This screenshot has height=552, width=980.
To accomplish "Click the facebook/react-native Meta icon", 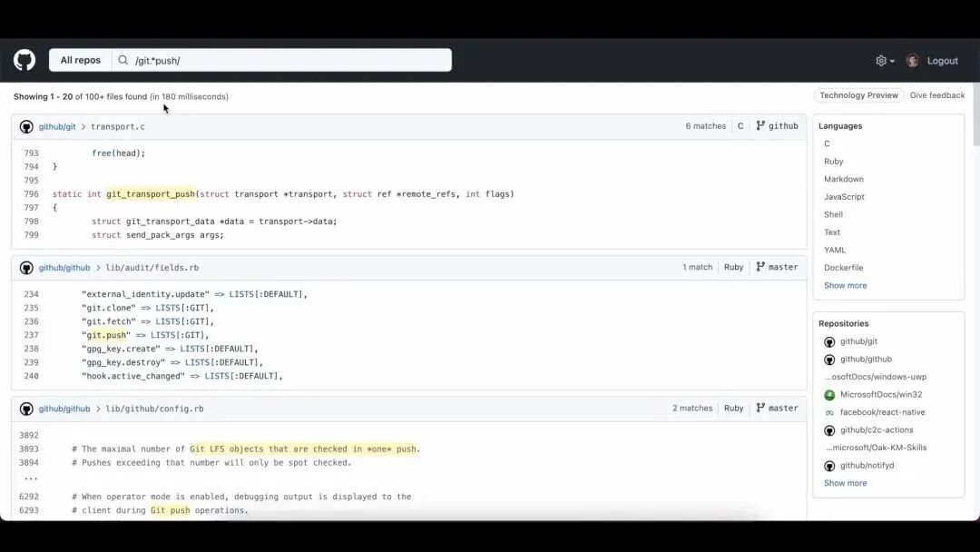I will 829,412.
